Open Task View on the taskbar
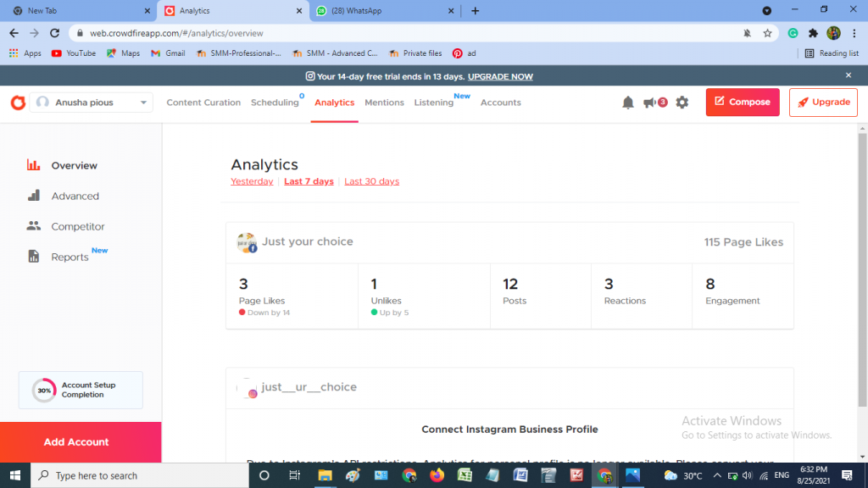 (294, 475)
